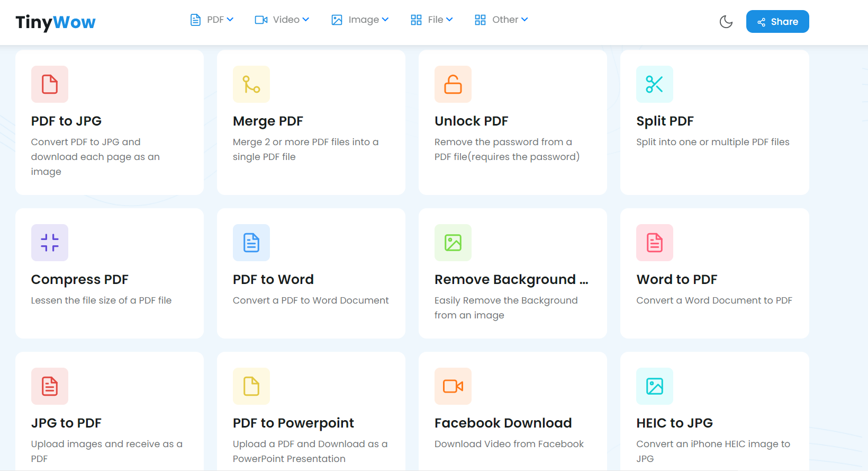Click the PDF to Word blue document icon
Viewport: 868px width, 471px height.
click(251, 243)
